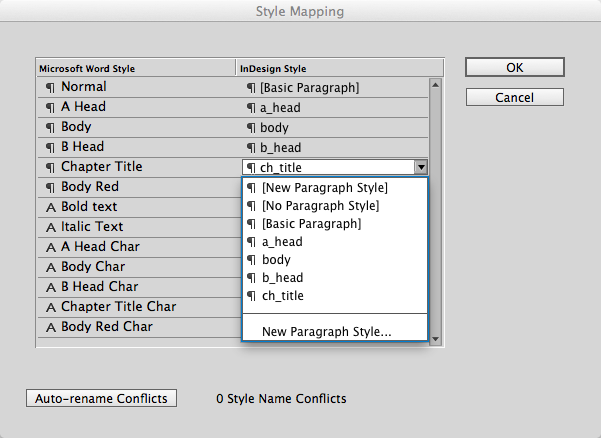Screen dimensions: 601x438
Task: Click the character style icon beside Bold text
Action: click(51, 207)
